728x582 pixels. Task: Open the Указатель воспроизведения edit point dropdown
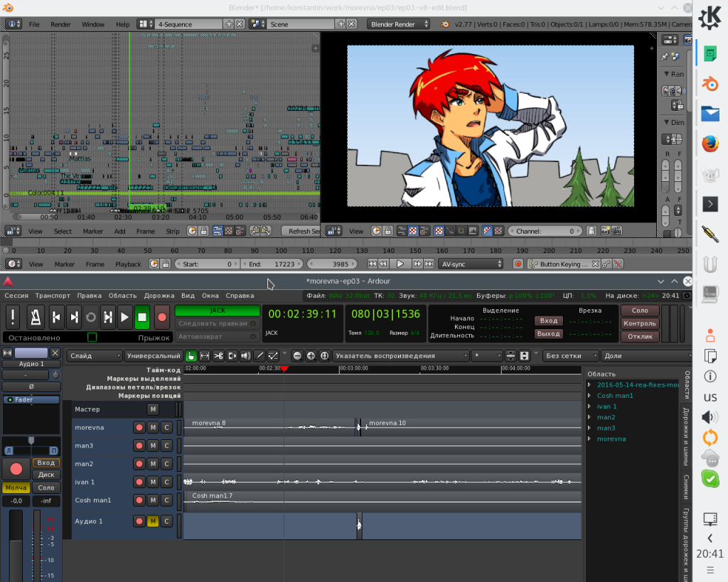(401, 356)
